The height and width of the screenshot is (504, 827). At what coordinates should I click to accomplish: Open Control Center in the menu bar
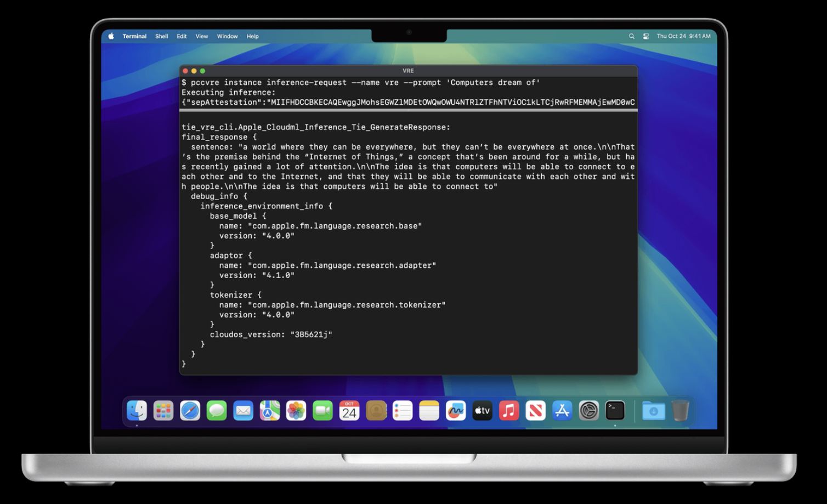[645, 36]
